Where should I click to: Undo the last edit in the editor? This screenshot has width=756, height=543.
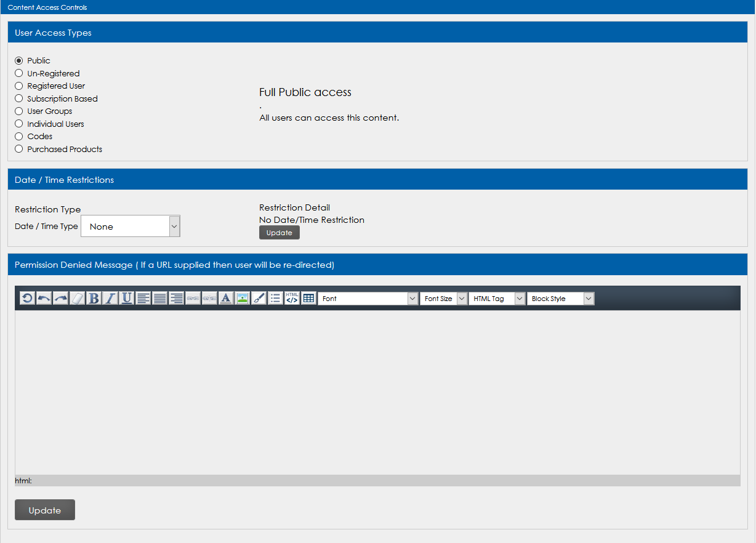click(x=44, y=298)
